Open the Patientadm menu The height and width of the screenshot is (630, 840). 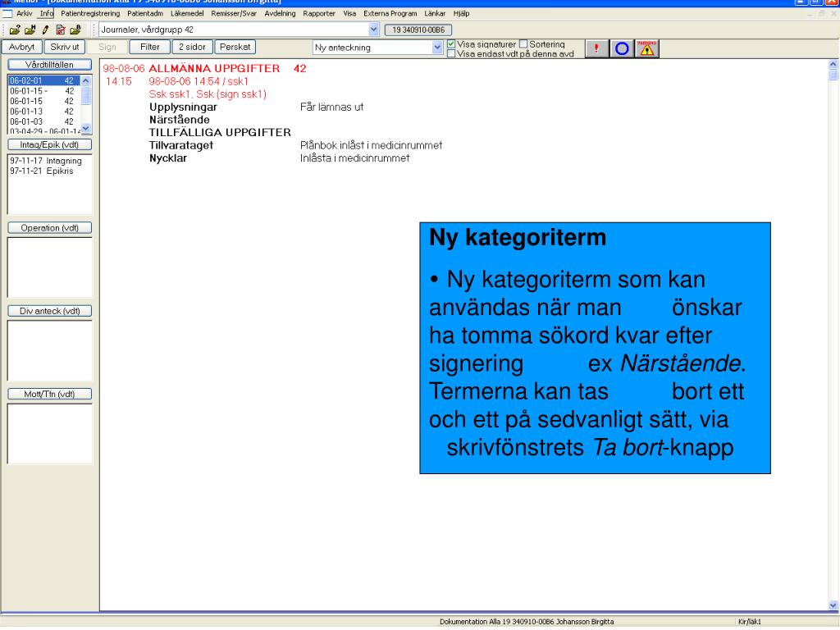(145, 13)
